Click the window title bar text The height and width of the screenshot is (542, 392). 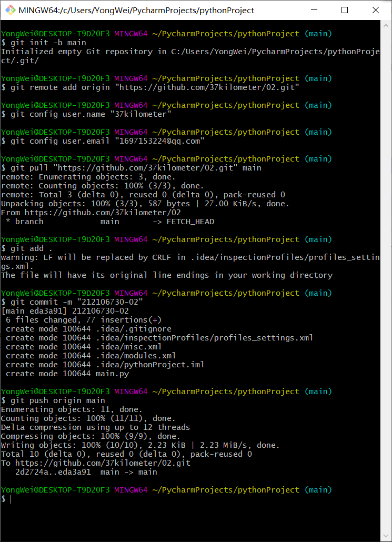(136, 11)
